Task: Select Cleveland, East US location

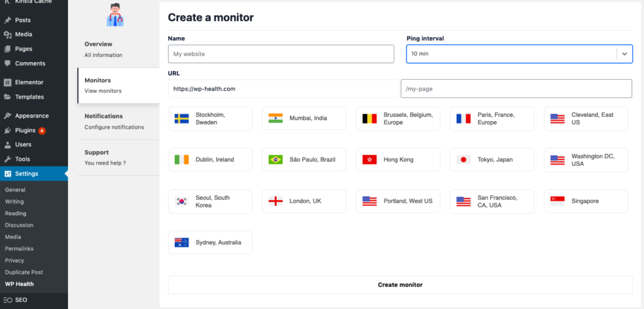Action: [x=586, y=119]
